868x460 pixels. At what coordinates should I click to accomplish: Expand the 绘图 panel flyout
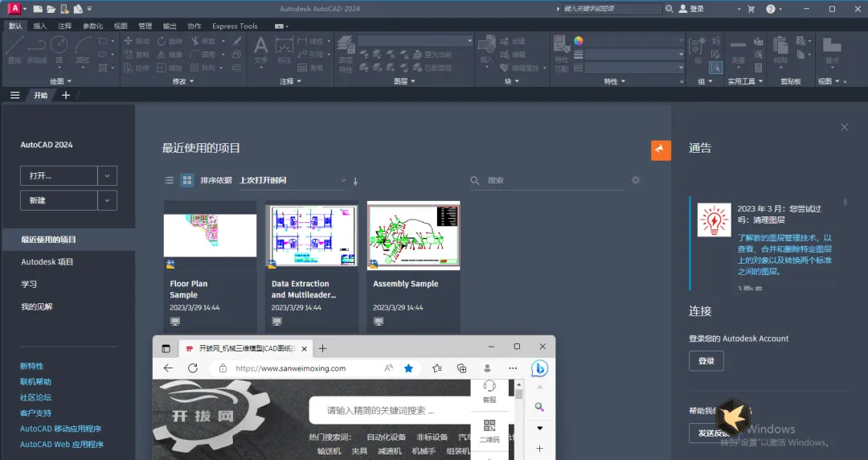point(60,81)
